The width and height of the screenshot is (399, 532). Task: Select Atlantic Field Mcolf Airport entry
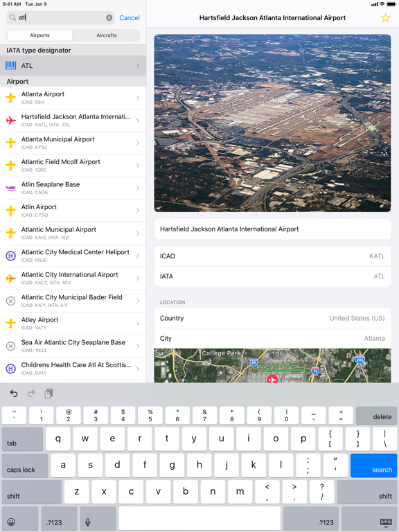73,166
